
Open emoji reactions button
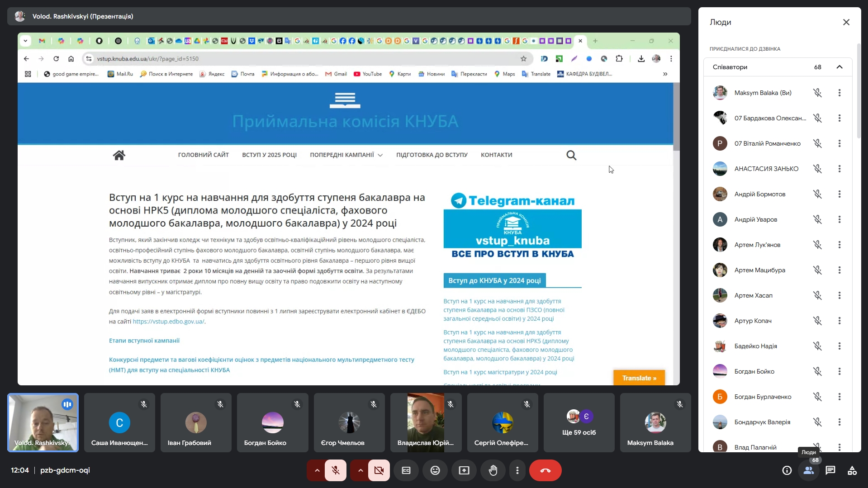(x=435, y=470)
